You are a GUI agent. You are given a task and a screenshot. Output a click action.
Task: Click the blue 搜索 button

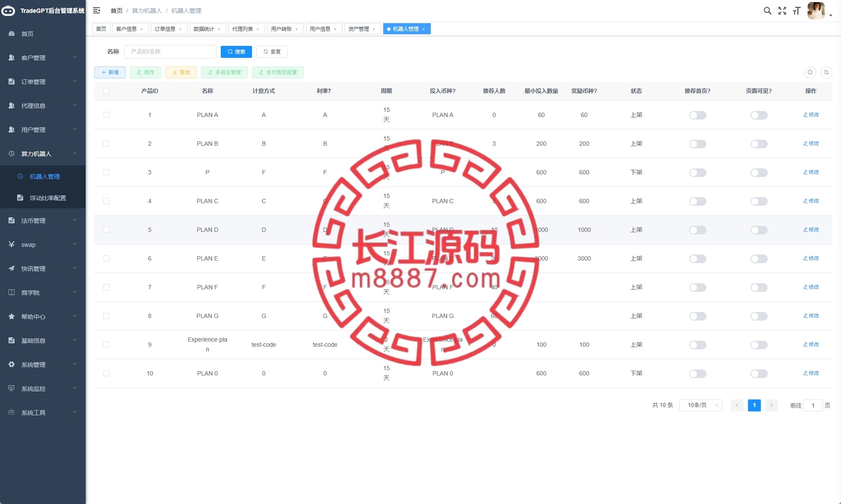[x=236, y=52]
